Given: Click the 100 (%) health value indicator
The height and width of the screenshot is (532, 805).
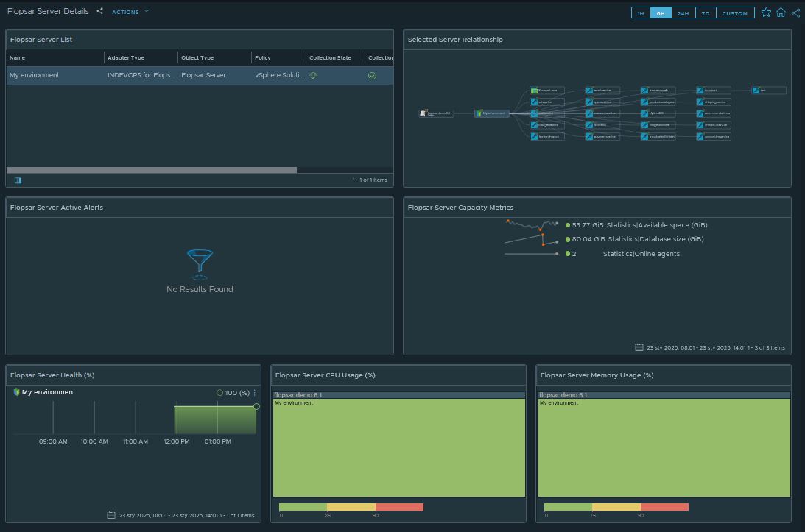Looking at the screenshot, I should (x=233, y=392).
